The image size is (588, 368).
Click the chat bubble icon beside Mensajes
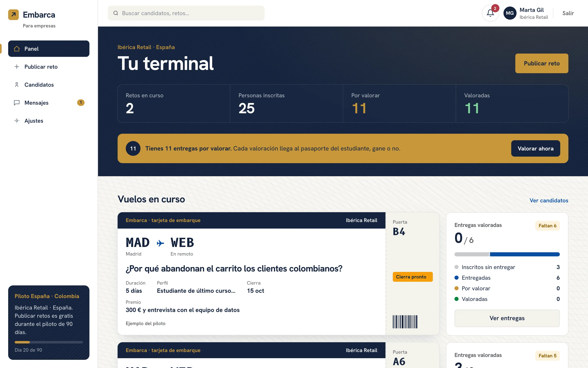coord(17,103)
